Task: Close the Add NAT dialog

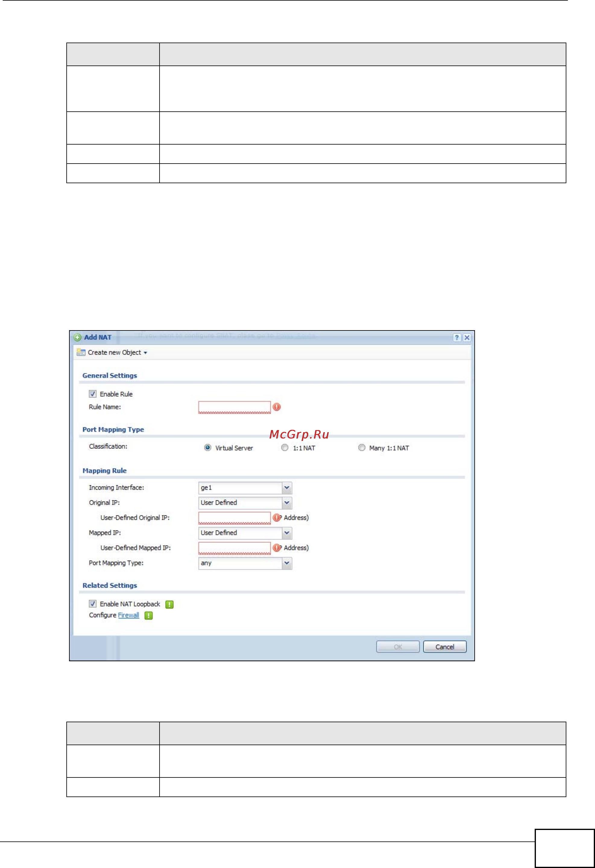Action: coord(467,338)
